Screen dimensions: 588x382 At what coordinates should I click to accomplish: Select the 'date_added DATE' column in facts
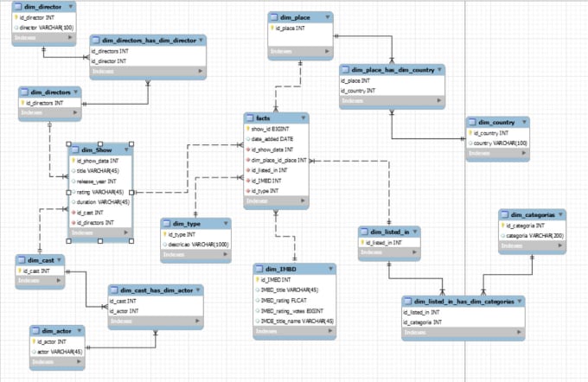276,139
